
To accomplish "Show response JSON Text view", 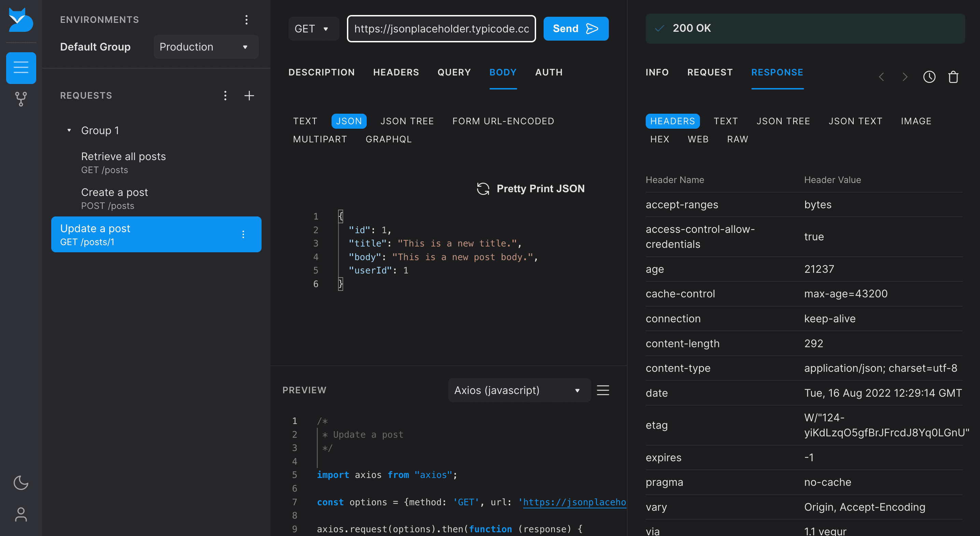I will coord(855,121).
